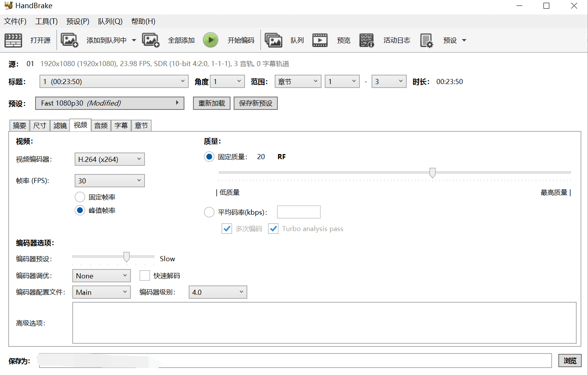Click the RF quality slider handle
The image size is (588, 375).
tap(433, 172)
